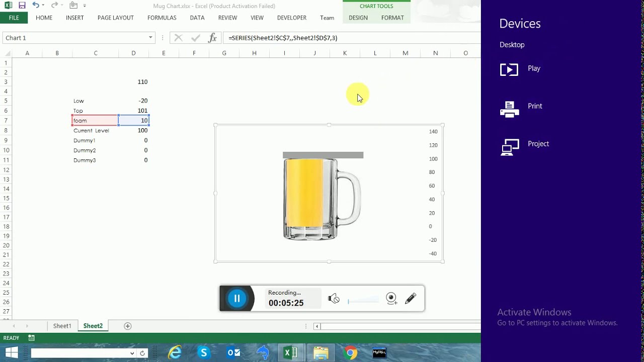Select Project in the Devices panel
This screenshot has height=362, width=644.
click(524, 146)
